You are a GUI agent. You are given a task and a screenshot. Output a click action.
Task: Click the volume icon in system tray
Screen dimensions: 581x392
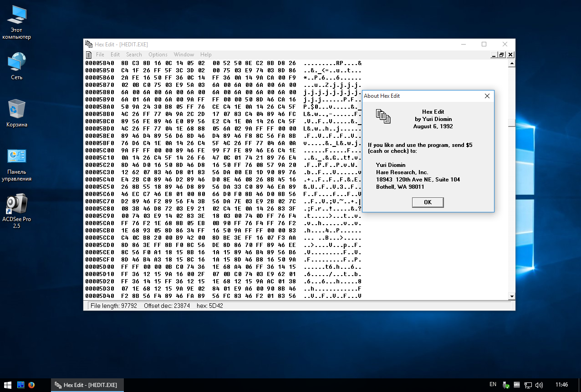coord(539,385)
